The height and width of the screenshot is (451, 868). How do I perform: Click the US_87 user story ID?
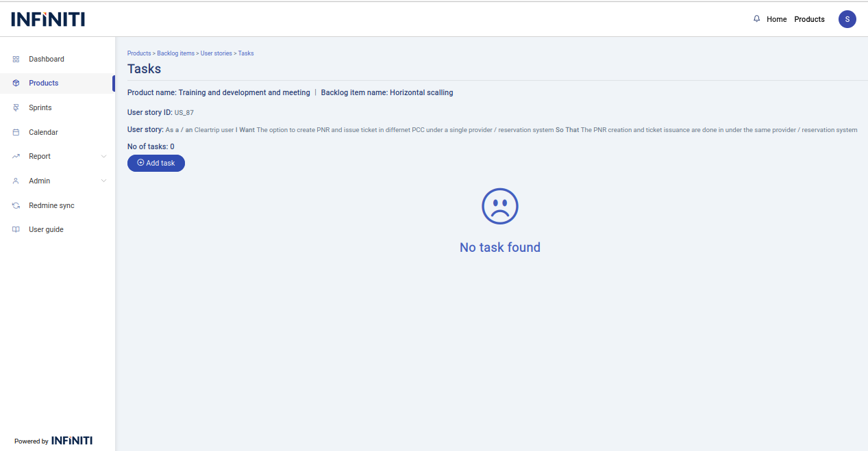coord(184,112)
